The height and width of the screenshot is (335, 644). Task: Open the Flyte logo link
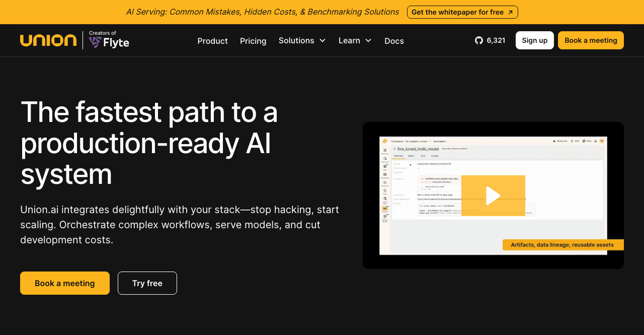[x=109, y=43]
